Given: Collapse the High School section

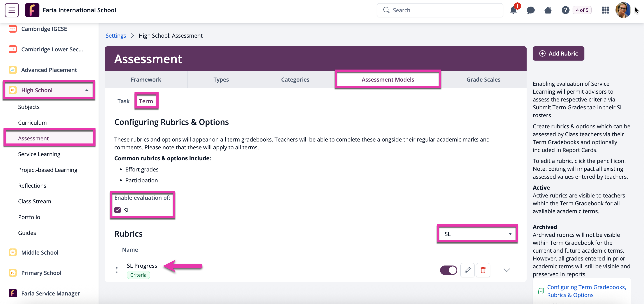Looking at the screenshot, I should pyautogui.click(x=87, y=90).
